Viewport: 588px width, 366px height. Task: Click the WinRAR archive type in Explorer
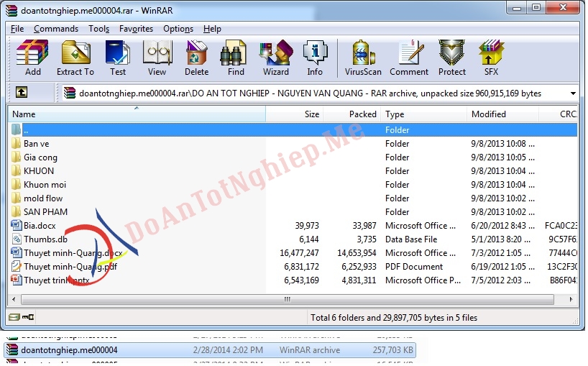pyautogui.click(x=310, y=350)
